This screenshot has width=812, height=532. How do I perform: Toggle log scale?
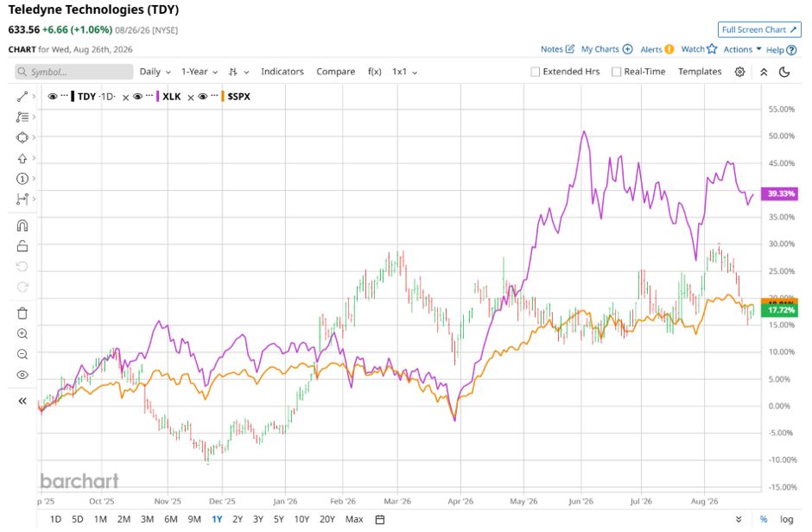tap(787, 520)
